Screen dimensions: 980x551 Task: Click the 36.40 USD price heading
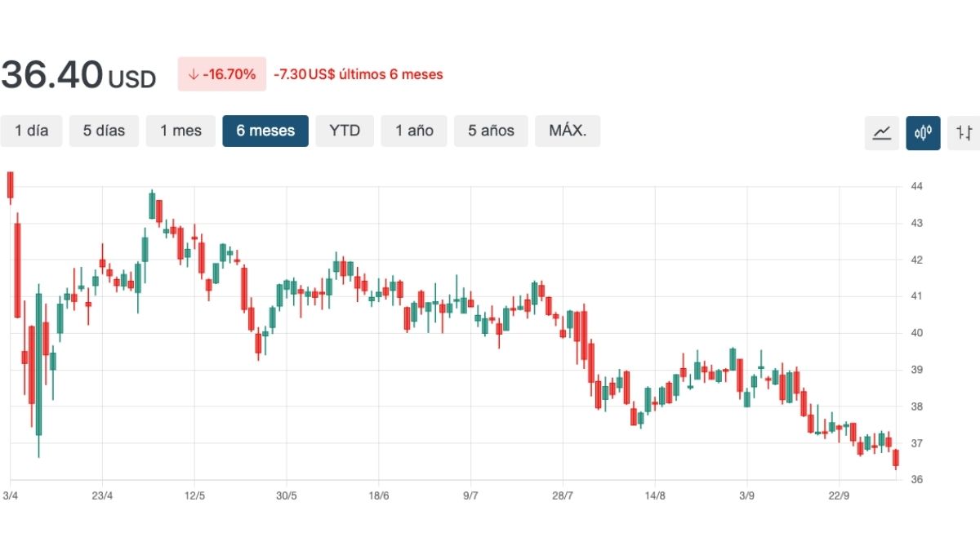tap(78, 75)
